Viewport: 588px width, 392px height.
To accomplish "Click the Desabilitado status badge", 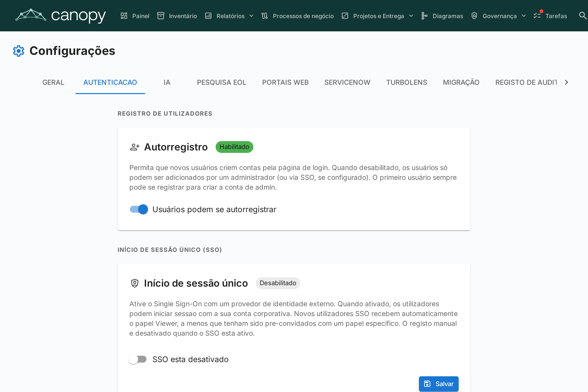I will coord(278,283).
